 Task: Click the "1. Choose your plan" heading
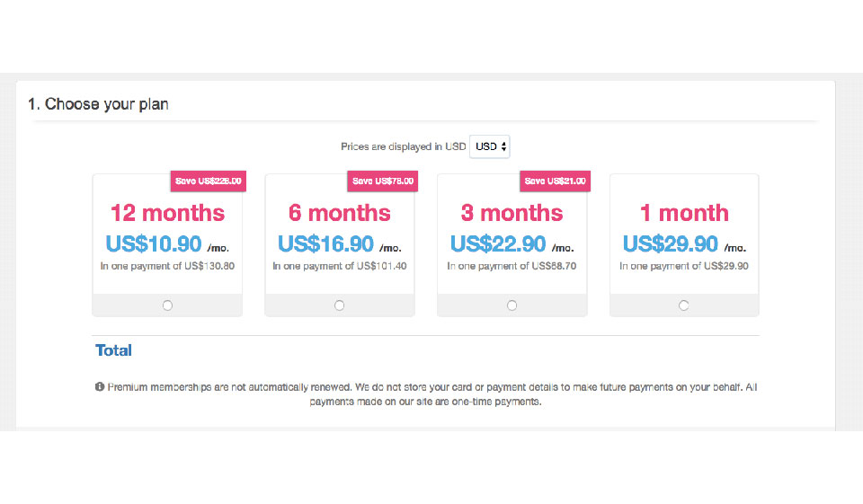coord(98,104)
